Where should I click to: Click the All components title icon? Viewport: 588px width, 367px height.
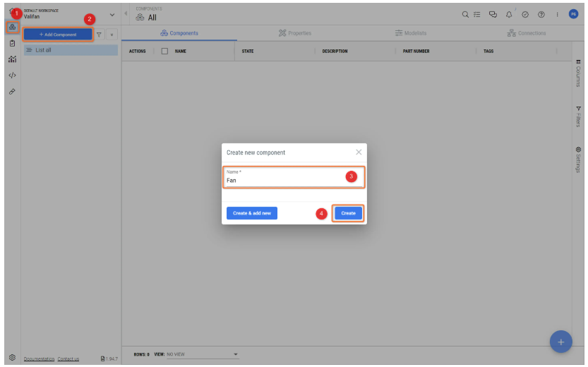[x=140, y=17]
